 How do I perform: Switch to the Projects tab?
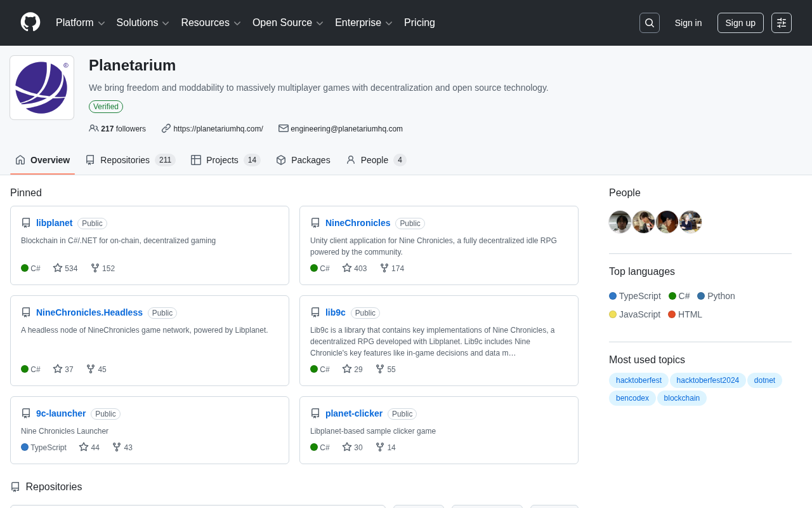(x=225, y=160)
